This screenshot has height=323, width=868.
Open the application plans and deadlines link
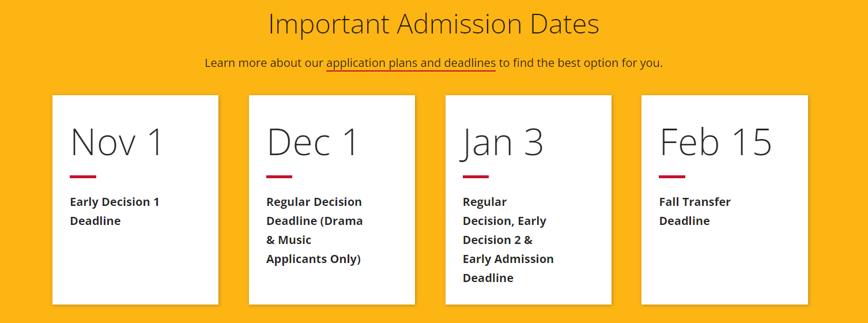pyautogui.click(x=410, y=63)
